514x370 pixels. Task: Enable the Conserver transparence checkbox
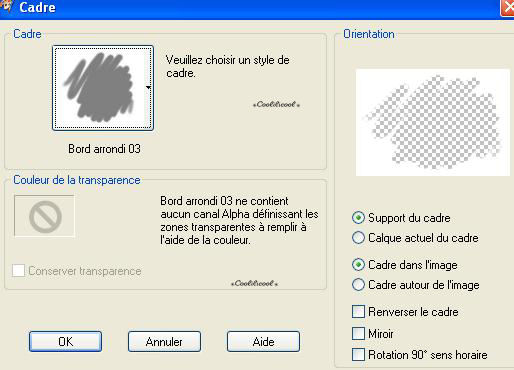click(x=18, y=270)
